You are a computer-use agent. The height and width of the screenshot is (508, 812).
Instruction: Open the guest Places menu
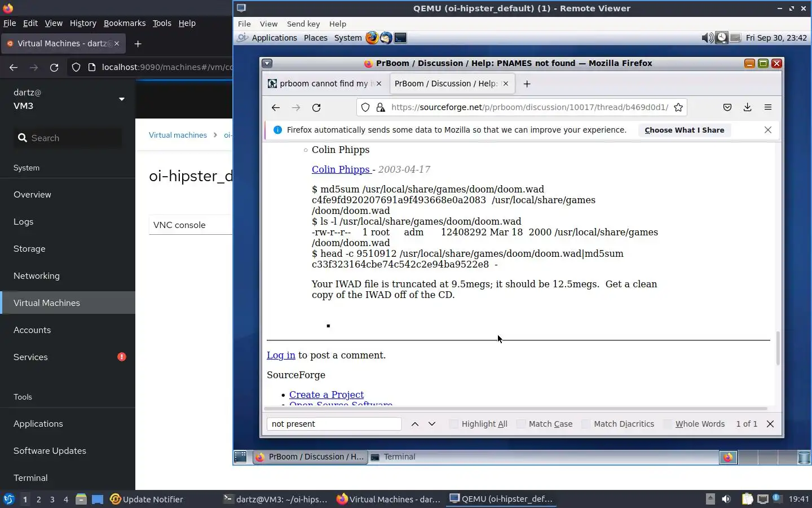315,38
